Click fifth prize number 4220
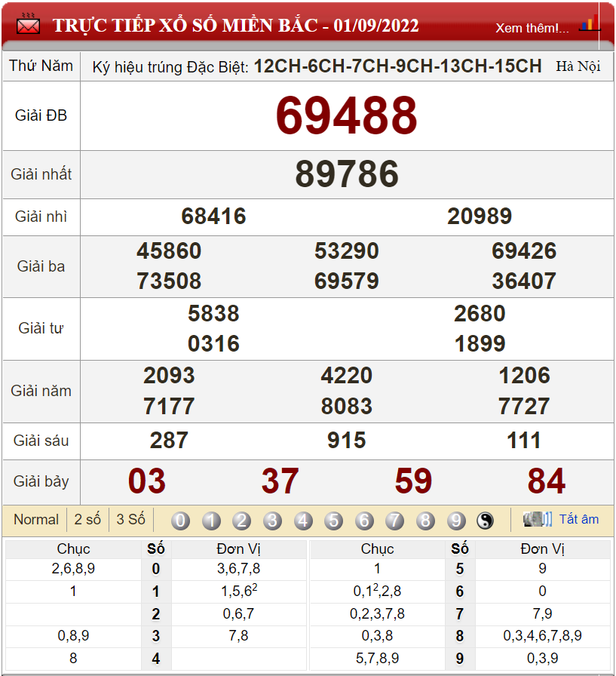This screenshot has height=676, width=616. click(x=347, y=376)
